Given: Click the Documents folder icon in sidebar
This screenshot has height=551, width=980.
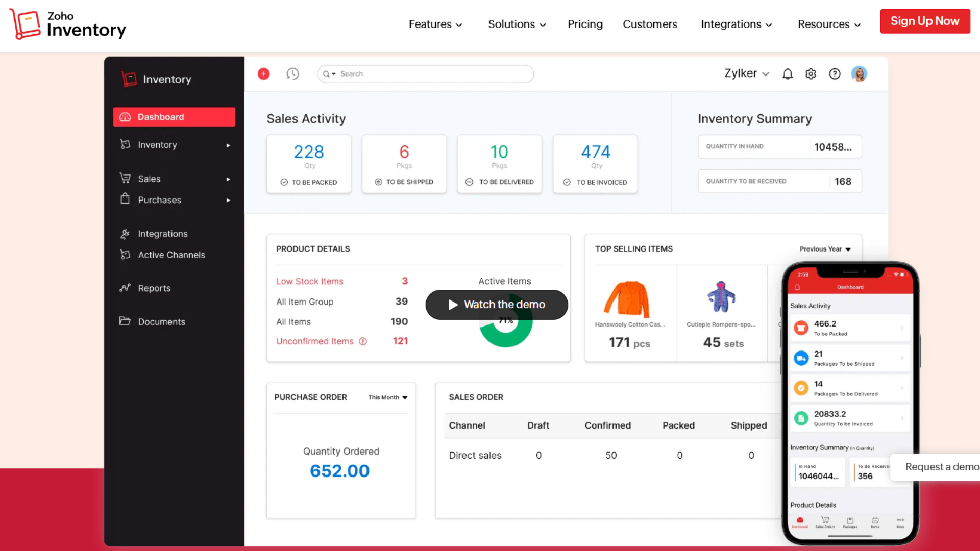Looking at the screenshot, I should [x=125, y=321].
